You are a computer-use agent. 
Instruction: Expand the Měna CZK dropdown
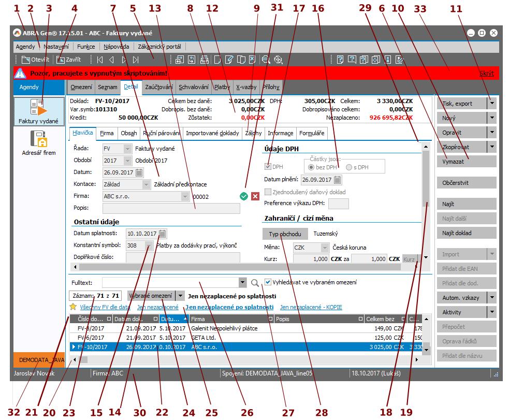(325, 248)
